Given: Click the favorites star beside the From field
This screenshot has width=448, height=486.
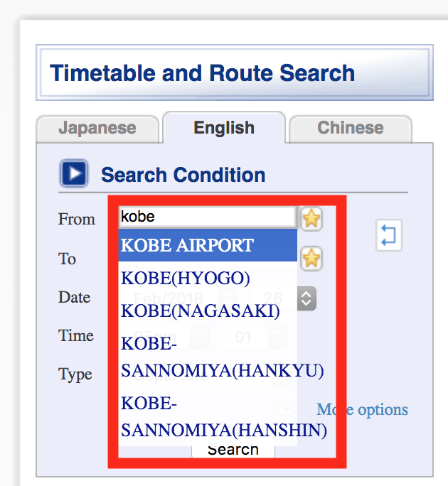Looking at the screenshot, I should (x=311, y=218).
